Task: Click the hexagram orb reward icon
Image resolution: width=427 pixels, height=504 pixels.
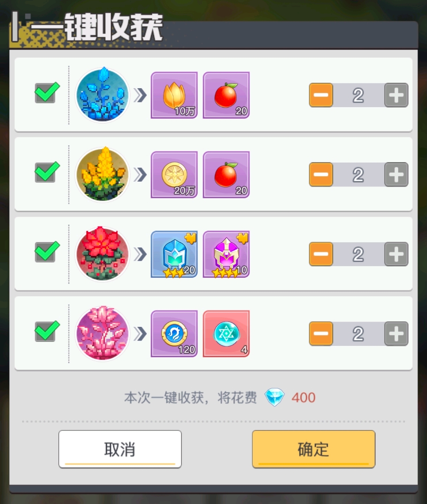Action: point(227,333)
